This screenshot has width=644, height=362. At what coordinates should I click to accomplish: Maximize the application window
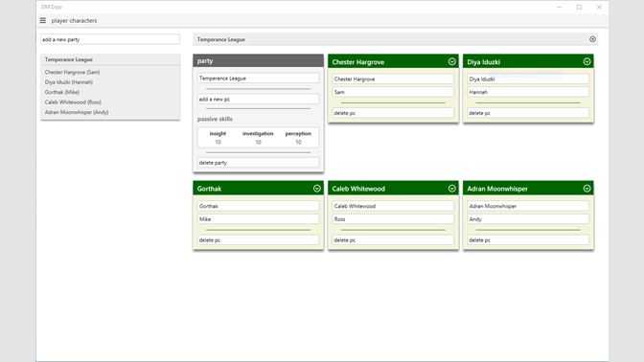click(579, 7)
